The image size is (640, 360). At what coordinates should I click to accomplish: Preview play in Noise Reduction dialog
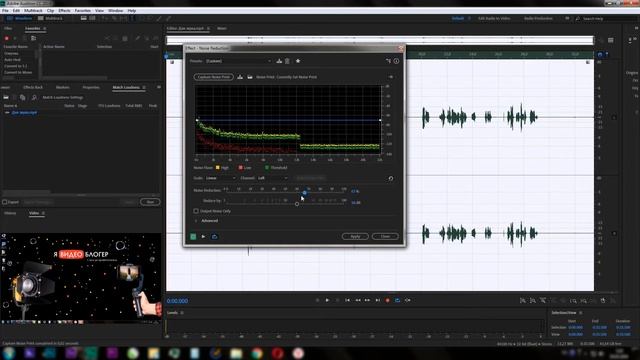click(203, 236)
